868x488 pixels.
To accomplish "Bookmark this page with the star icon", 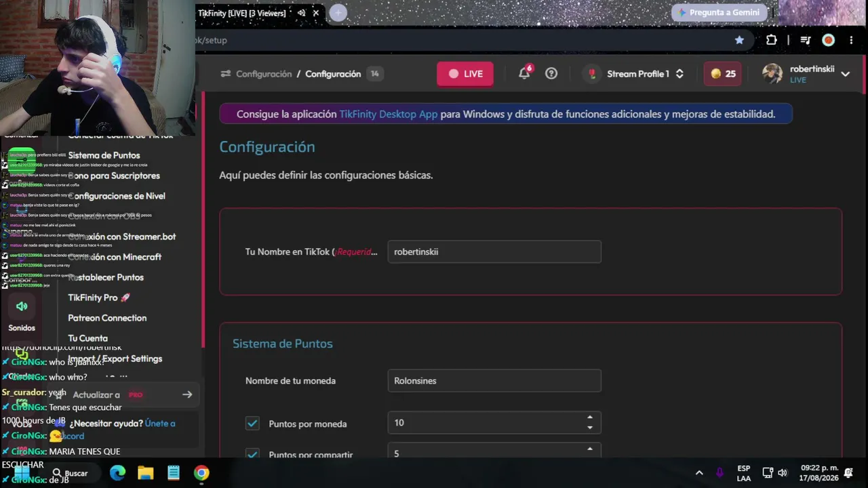I will [739, 40].
